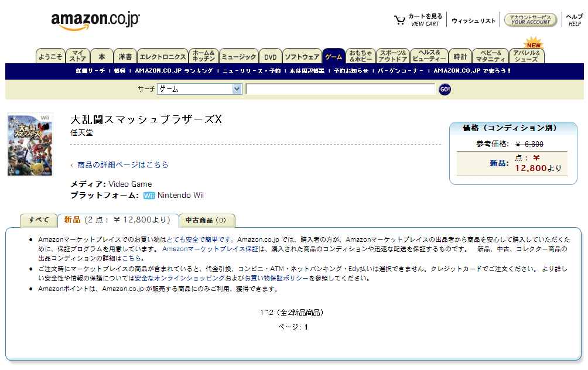
Task: Select the 時計 tab
Action: [x=460, y=56]
